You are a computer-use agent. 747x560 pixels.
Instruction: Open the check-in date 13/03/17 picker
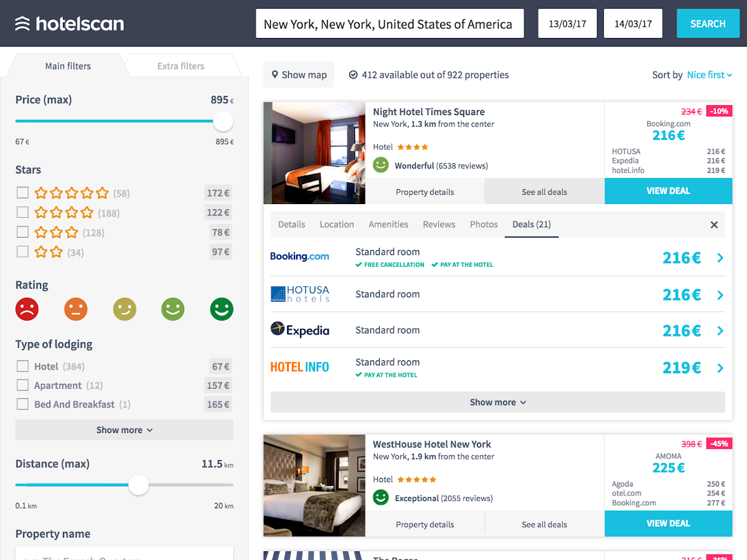(x=567, y=24)
